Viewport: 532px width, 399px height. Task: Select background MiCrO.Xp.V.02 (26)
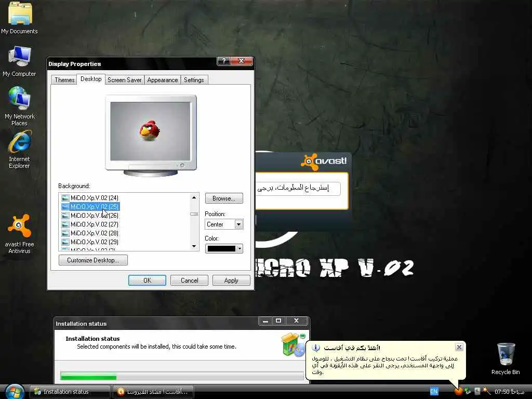coord(95,216)
